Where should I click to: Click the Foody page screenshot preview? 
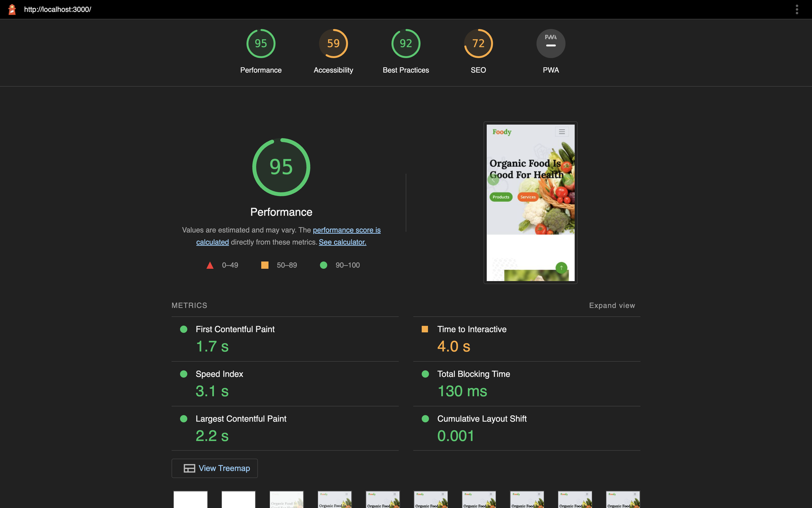[530, 202]
